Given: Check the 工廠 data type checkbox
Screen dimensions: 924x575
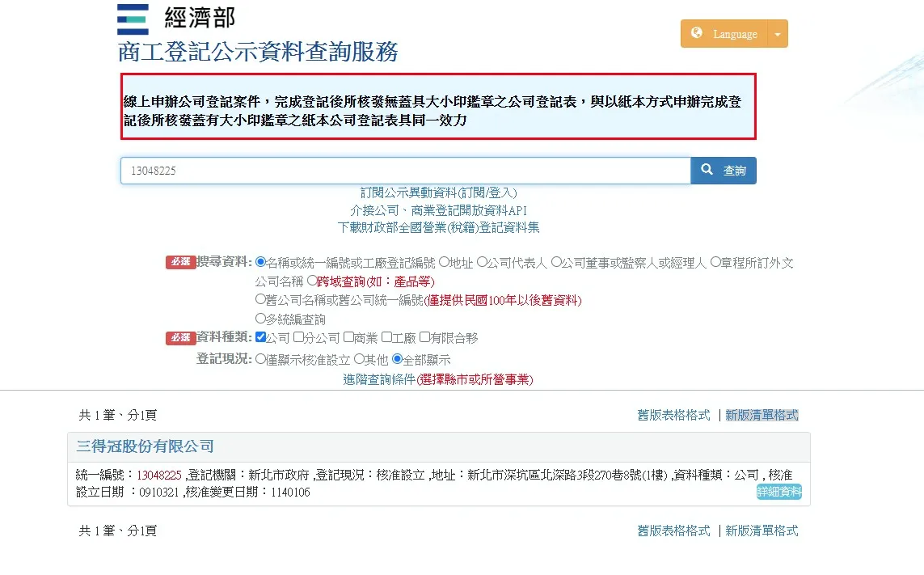Looking at the screenshot, I should click(x=386, y=337).
